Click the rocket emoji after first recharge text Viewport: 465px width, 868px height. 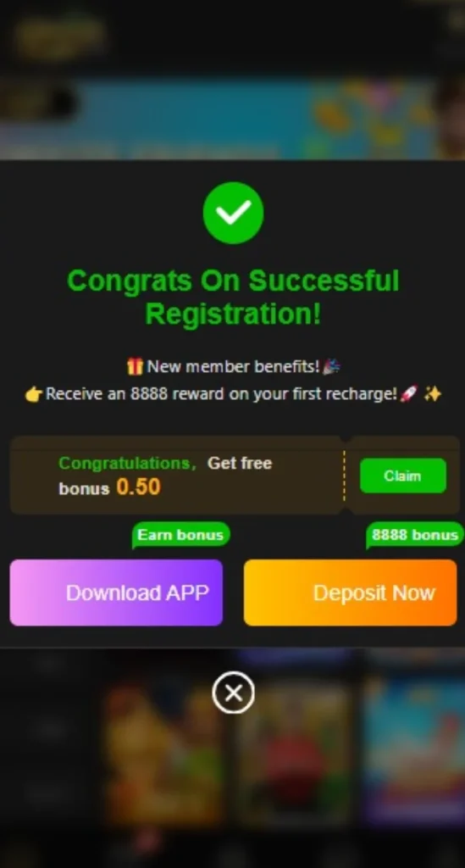pyautogui.click(x=408, y=394)
